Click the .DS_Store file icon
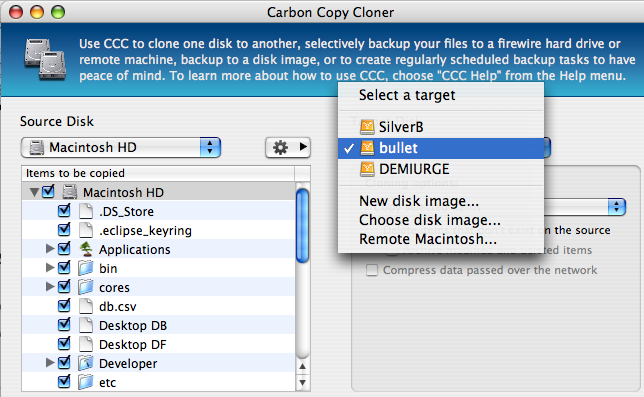 (x=85, y=211)
